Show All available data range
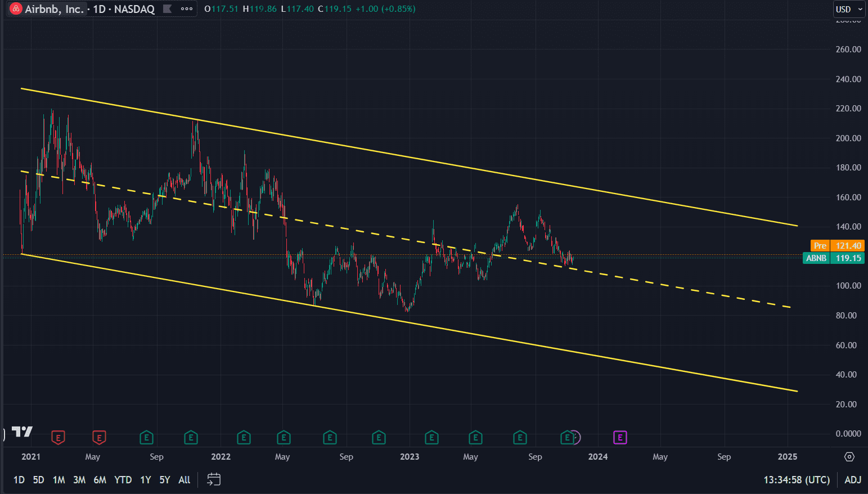This screenshot has width=868, height=494. coord(185,480)
